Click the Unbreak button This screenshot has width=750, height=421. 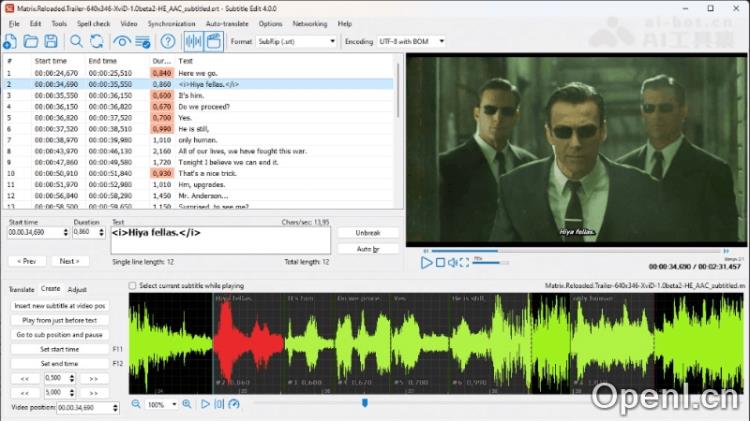coord(368,232)
